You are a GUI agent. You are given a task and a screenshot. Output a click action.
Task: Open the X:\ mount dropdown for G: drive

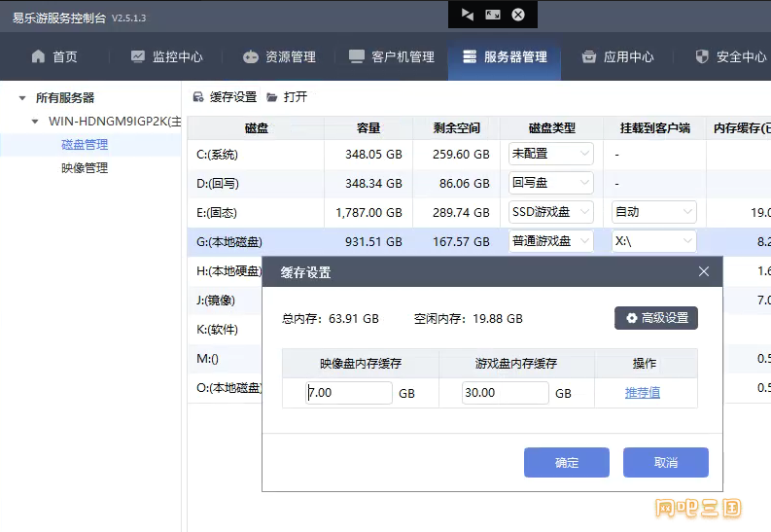654,241
